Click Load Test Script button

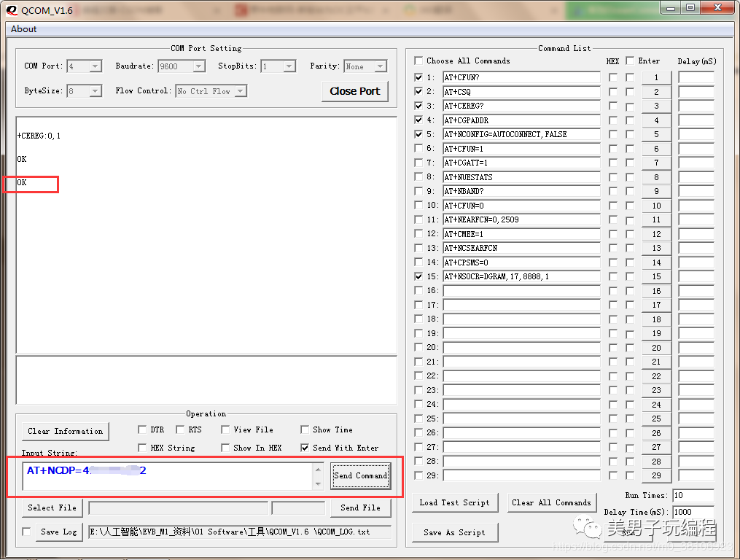coord(454,502)
